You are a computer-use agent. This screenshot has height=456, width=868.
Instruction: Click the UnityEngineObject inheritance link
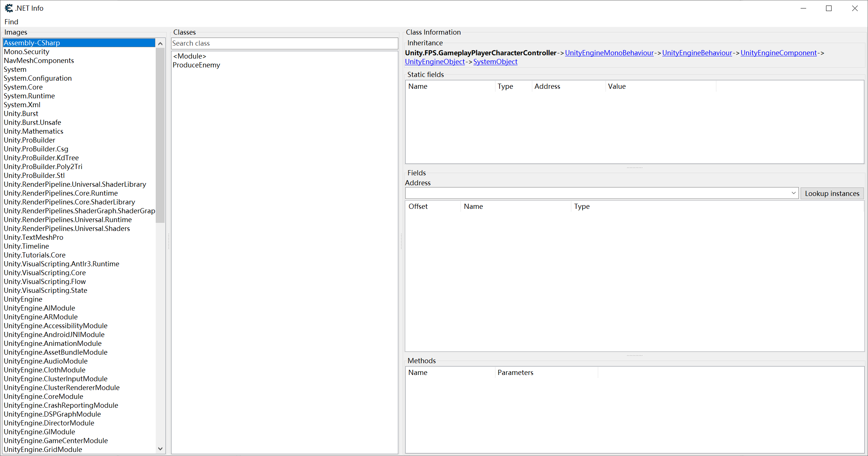point(435,62)
